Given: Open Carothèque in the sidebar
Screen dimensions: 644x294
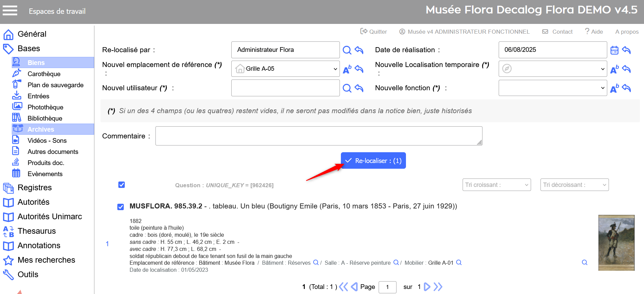Looking at the screenshot, I should [x=44, y=74].
